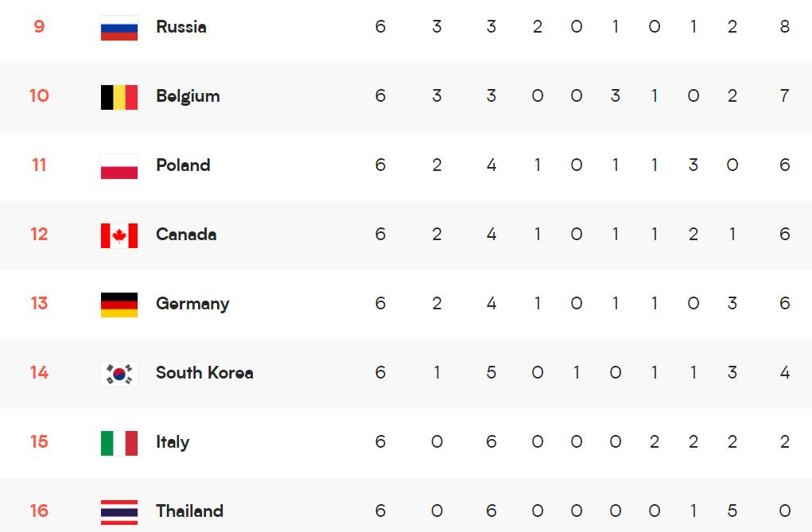Click rank number 9
812x532 pixels.
pyautogui.click(x=39, y=27)
